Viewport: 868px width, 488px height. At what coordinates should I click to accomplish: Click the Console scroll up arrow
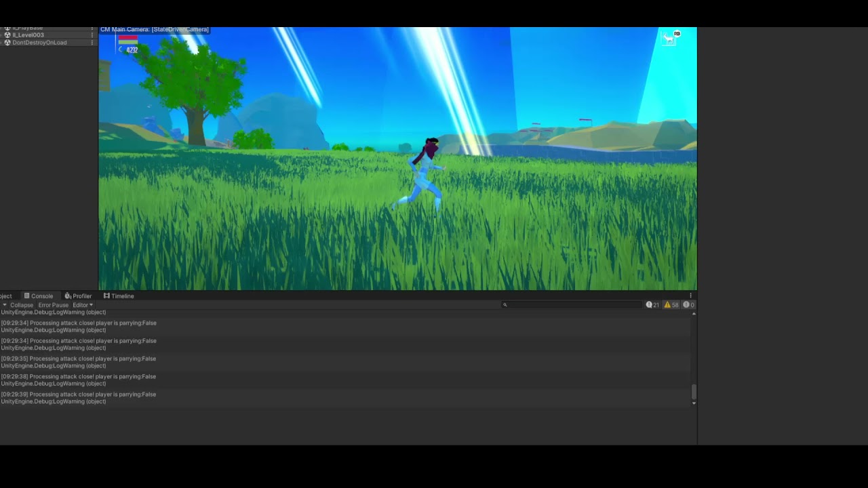pos(694,314)
